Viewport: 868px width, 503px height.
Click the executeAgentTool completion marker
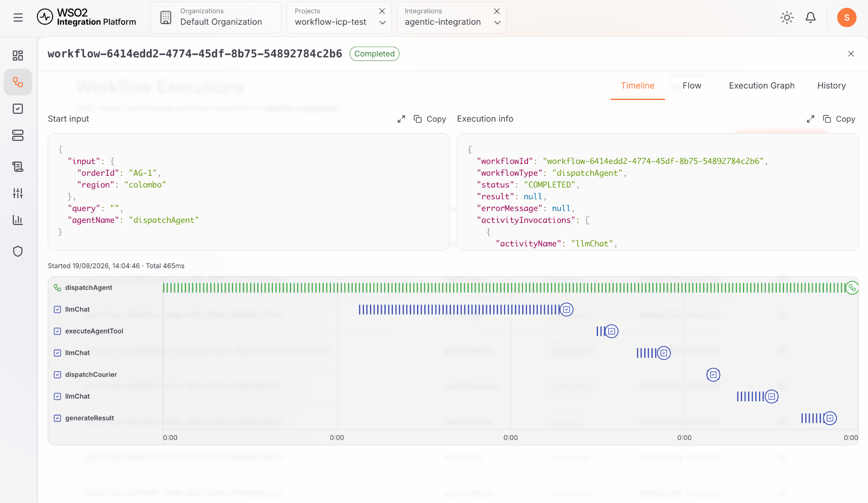(612, 331)
